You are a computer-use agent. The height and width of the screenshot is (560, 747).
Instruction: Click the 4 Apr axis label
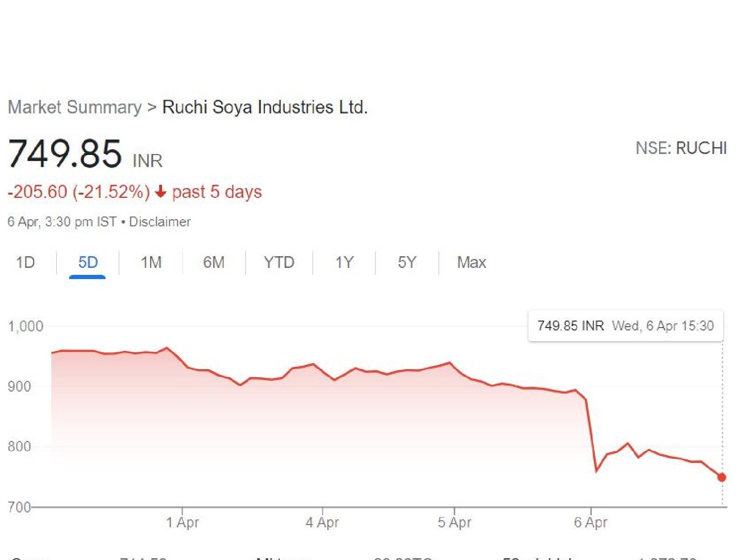pos(322,522)
